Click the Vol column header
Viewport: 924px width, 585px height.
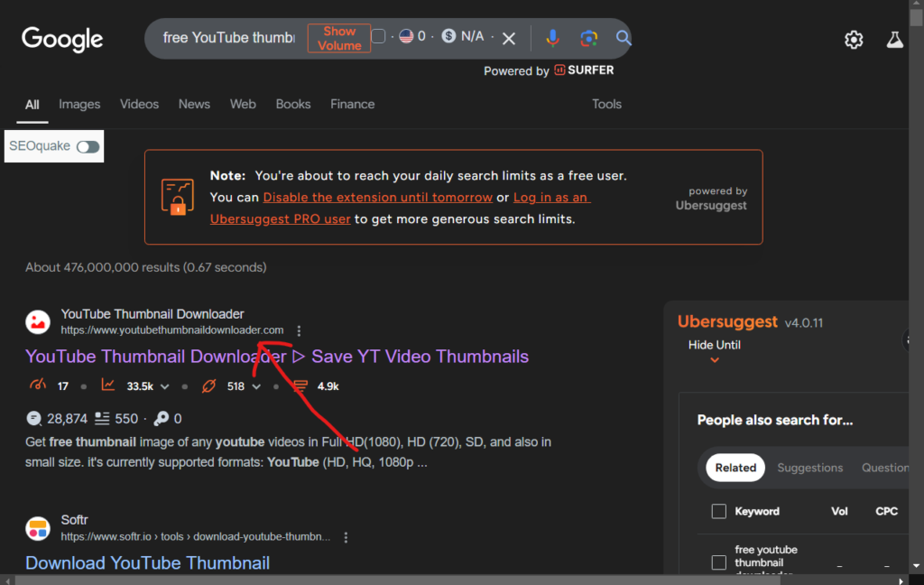[x=839, y=511]
